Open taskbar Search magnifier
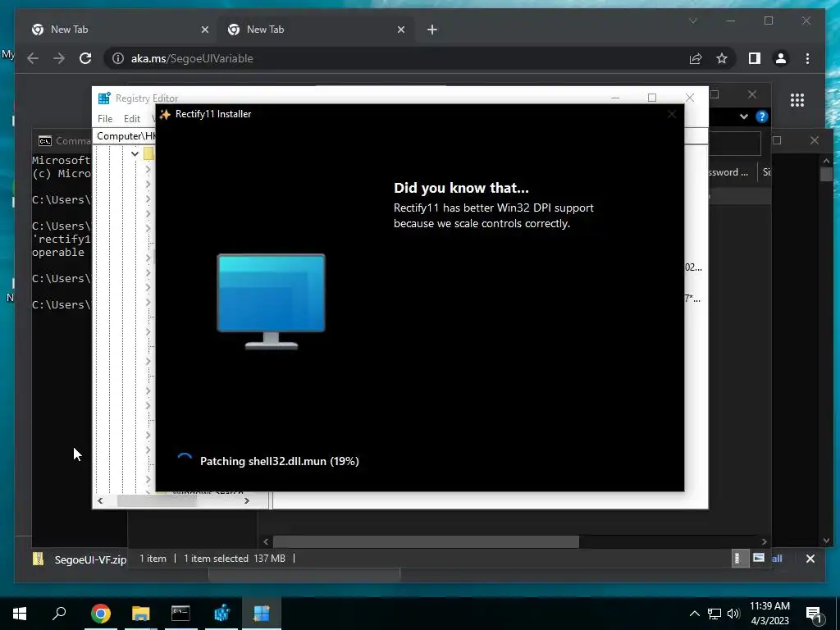Image resolution: width=840 pixels, height=630 pixels. (x=59, y=614)
